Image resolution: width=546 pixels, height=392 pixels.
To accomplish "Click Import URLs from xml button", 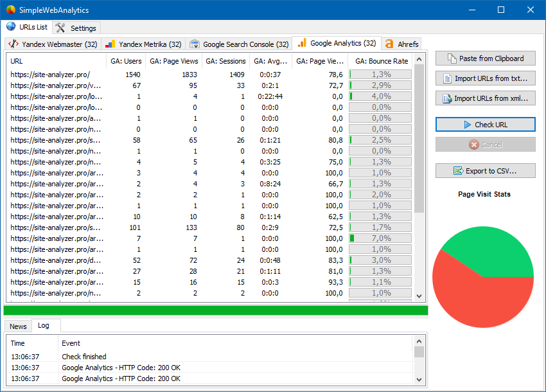I will click(x=486, y=98).
